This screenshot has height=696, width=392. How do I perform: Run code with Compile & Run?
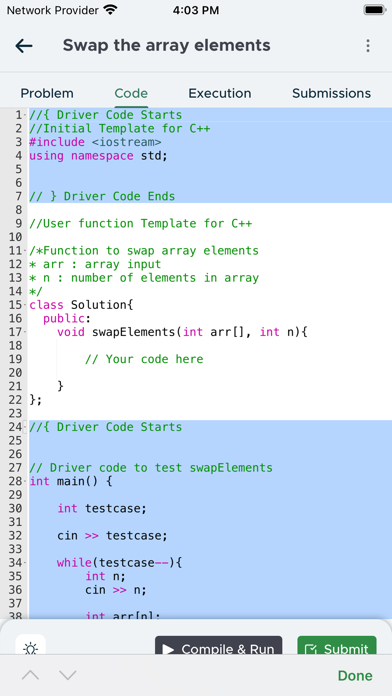tap(218, 649)
